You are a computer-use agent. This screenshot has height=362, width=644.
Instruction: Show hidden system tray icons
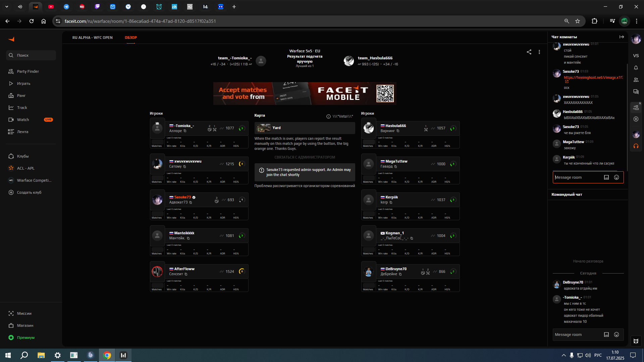point(563,355)
